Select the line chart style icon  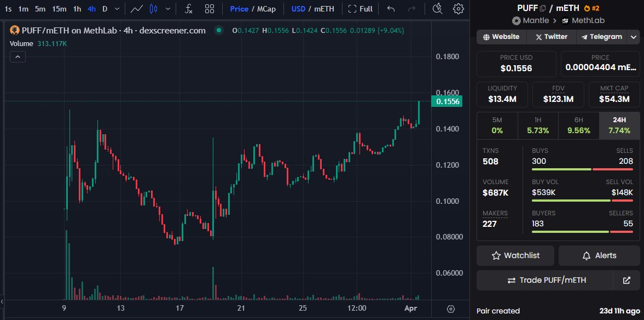(137, 9)
